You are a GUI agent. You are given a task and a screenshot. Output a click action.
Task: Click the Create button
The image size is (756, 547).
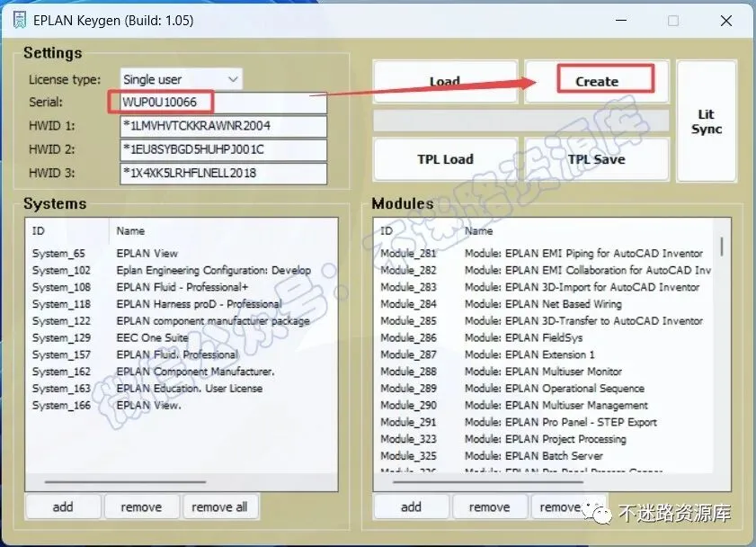596,81
